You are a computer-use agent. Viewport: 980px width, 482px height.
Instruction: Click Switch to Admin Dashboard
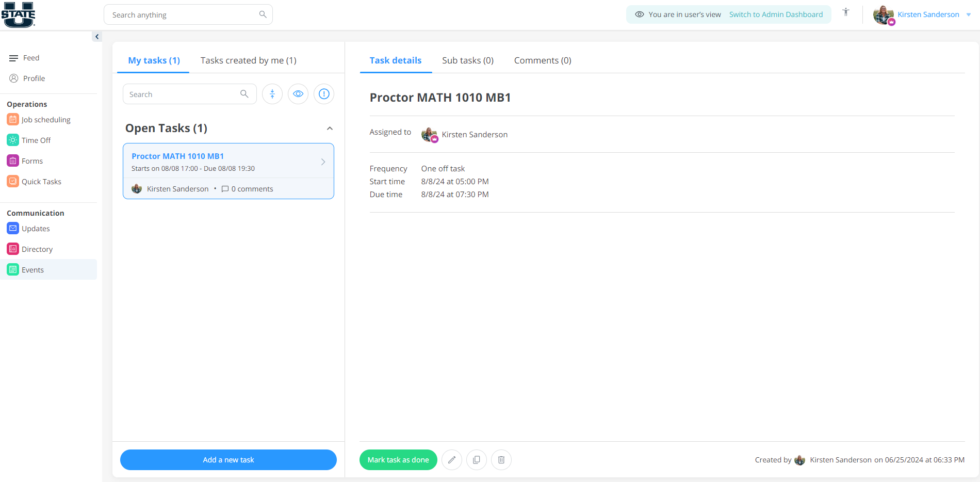[x=776, y=14]
